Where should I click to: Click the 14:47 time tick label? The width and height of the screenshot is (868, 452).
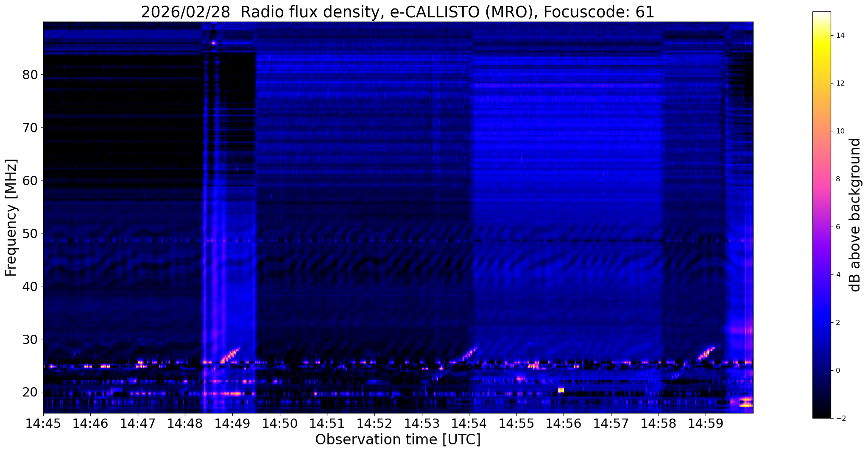point(138,424)
